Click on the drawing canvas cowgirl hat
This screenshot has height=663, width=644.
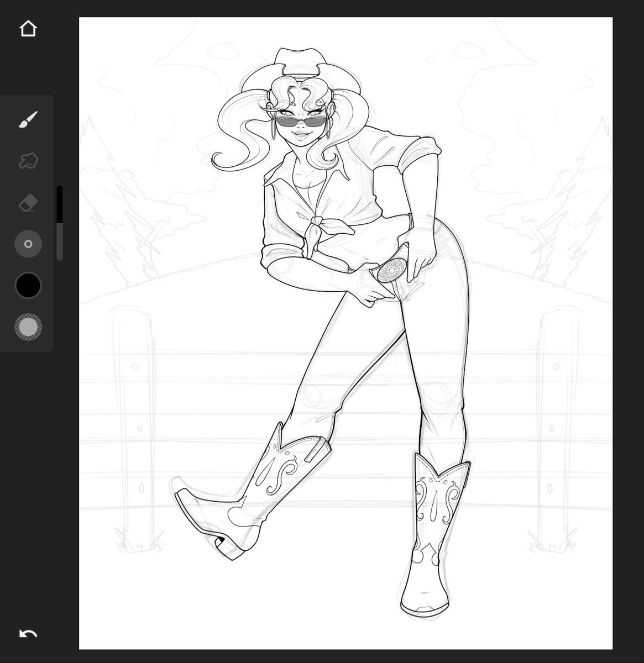pyautogui.click(x=301, y=72)
